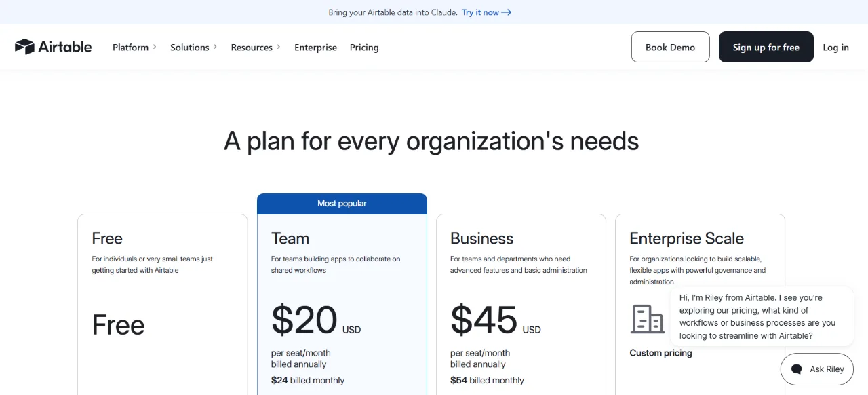Click Sign up for free button
The image size is (868, 395).
pos(766,47)
